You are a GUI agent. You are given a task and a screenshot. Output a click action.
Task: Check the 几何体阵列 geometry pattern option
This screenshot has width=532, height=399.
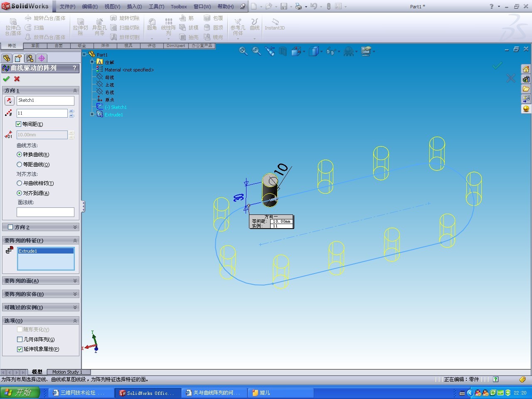(20, 340)
